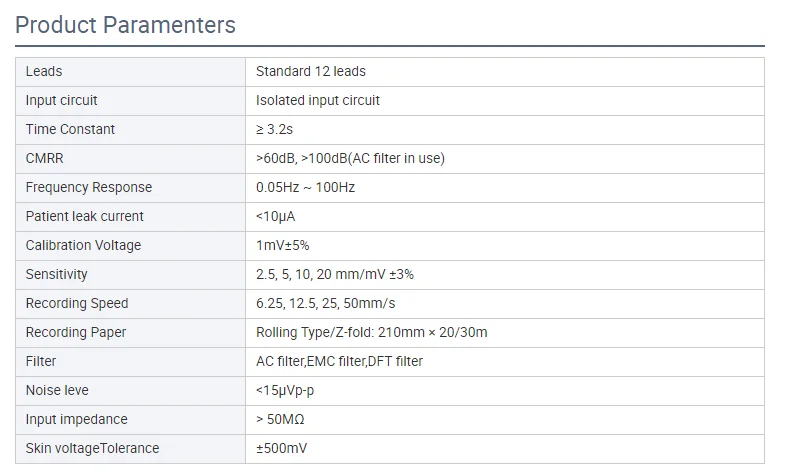Click the Frequency Response label

click(x=89, y=187)
